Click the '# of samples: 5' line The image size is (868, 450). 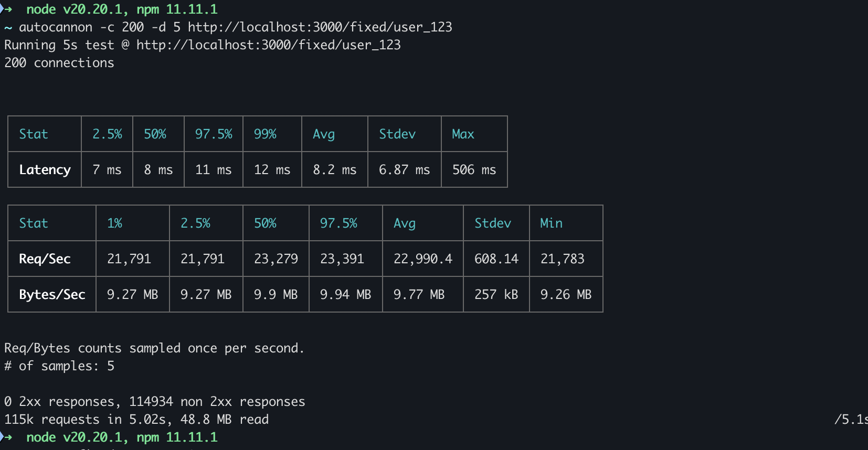pyautogui.click(x=59, y=366)
